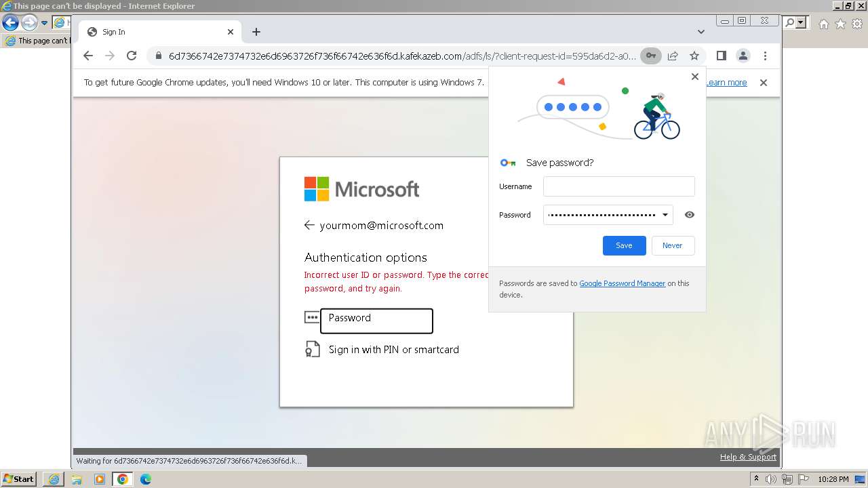Switch to Chrome in the taskbar
The height and width of the screenshot is (488, 868).
coord(123,479)
